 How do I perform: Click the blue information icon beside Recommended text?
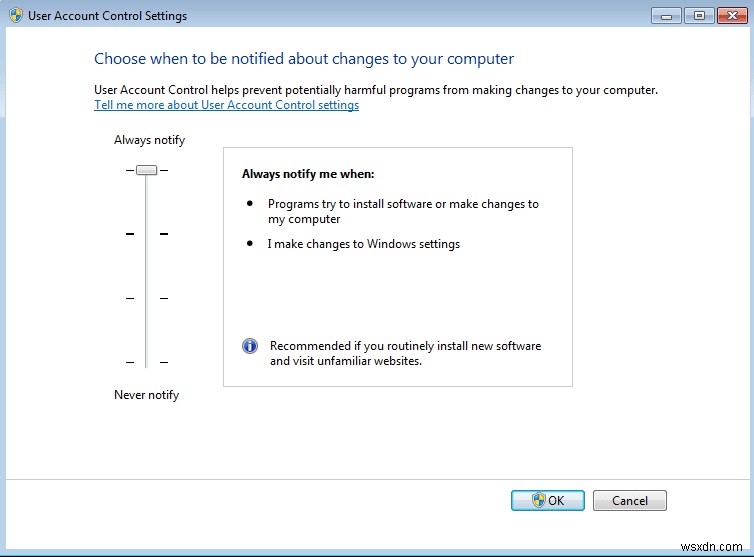click(x=250, y=346)
